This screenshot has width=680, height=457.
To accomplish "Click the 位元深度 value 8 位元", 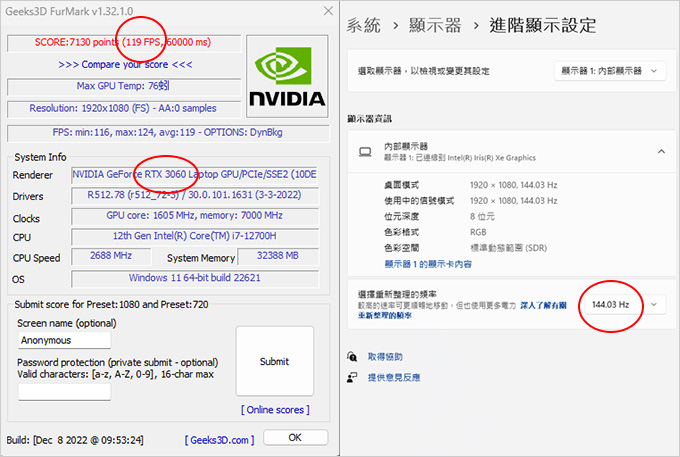I will 482,216.
